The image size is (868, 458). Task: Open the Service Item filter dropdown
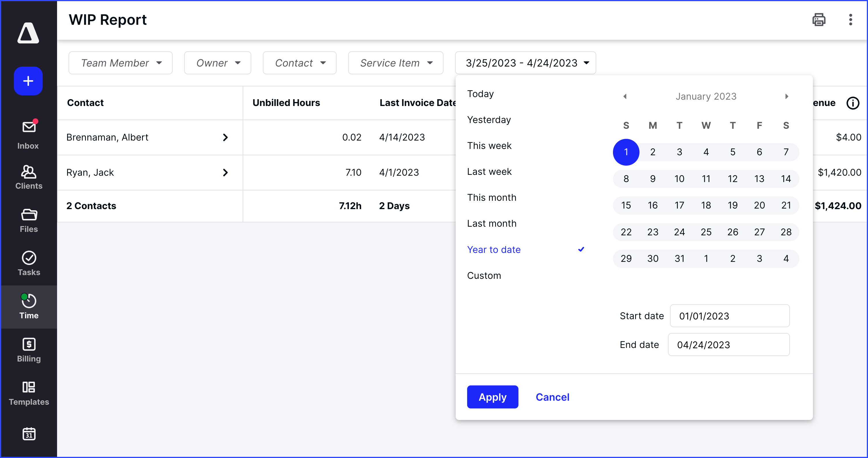pyautogui.click(x=395, y=63)
